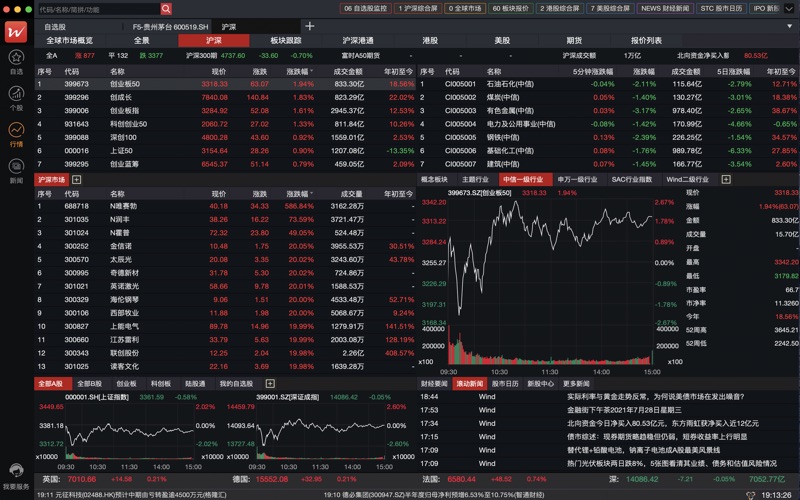This screenshot has height=500, width=800.
Task: Select the 有色金属(中信) industry row
Action: (608, 111)
